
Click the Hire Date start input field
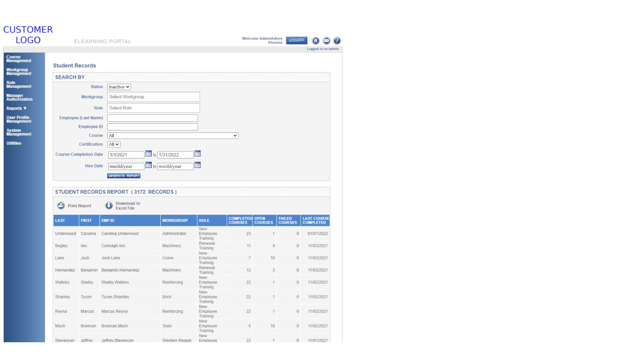point(126,166)
